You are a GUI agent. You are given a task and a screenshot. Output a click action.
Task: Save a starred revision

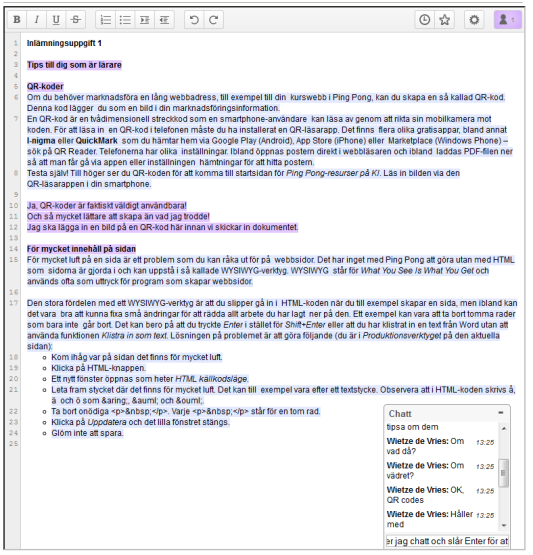click(x=445, y=19)
